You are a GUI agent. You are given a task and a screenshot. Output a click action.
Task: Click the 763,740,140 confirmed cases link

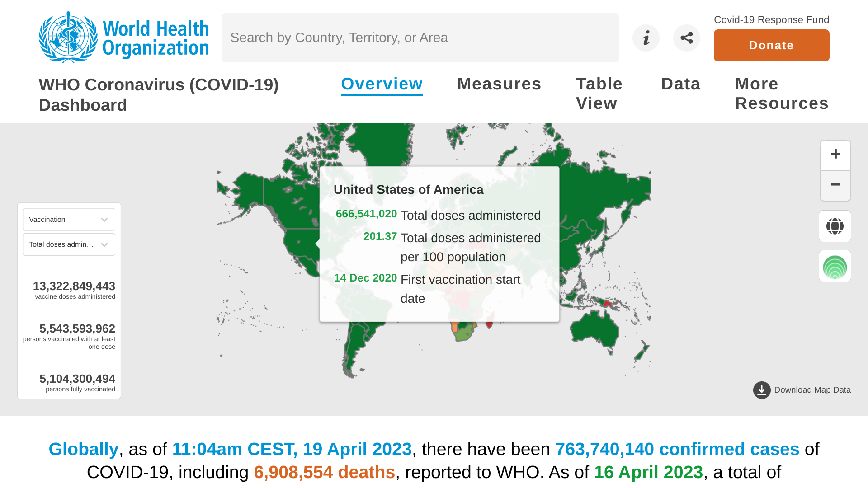click(x=677, y=449)
